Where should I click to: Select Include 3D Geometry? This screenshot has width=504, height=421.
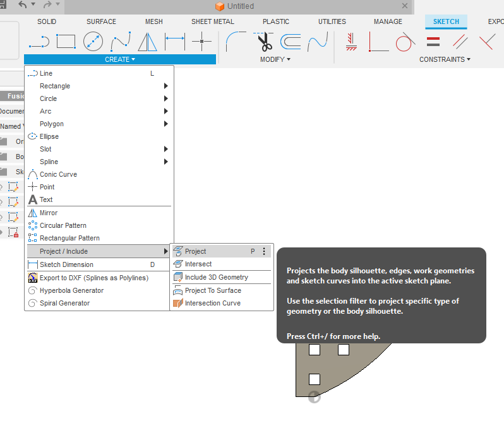click(222, 277)
